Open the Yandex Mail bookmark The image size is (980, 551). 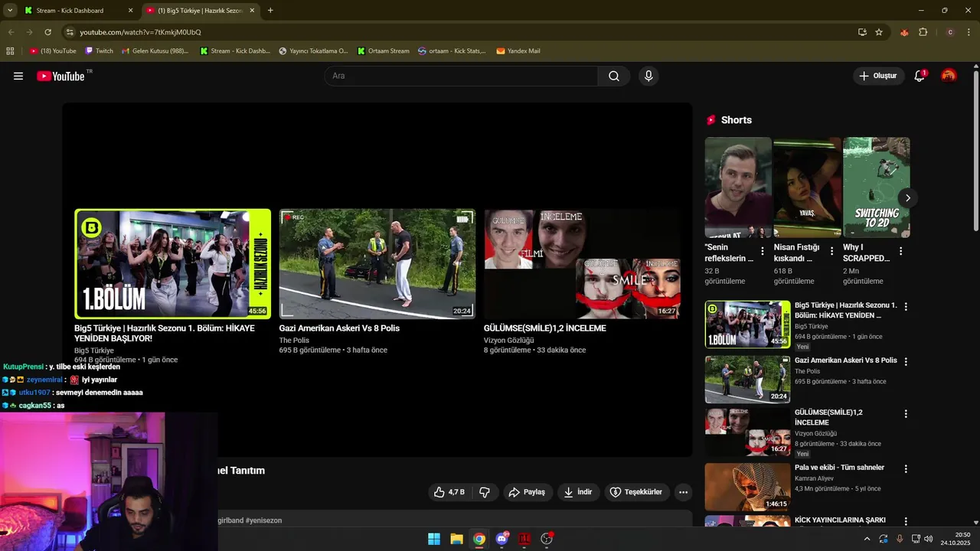[518, 51]
